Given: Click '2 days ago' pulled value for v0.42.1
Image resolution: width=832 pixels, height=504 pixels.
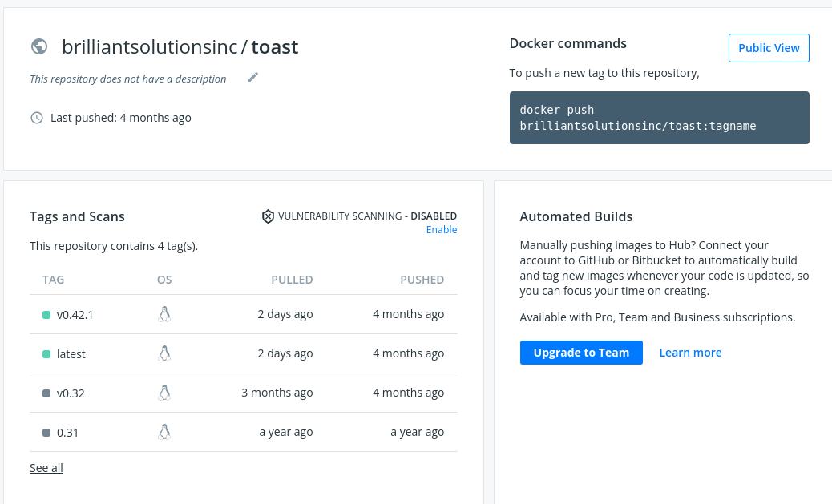Looking at the screenshot, I should tap(285, 314).
